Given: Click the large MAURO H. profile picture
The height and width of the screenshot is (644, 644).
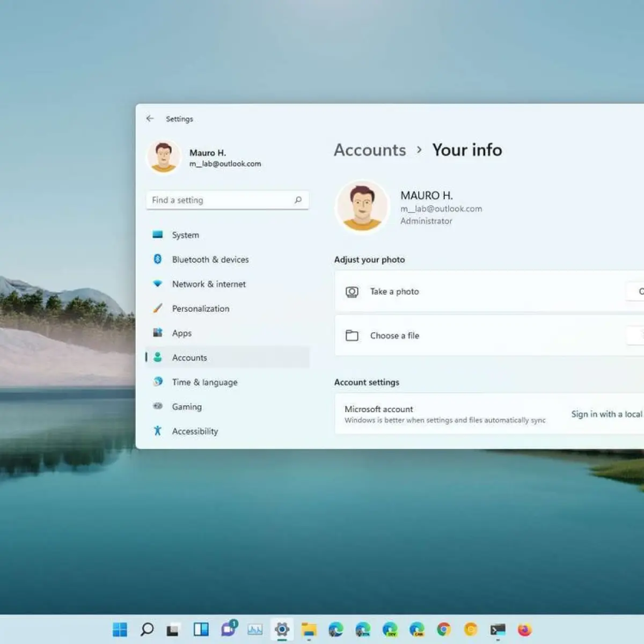Looking at the screenshot, I should [x=362, y=207].
